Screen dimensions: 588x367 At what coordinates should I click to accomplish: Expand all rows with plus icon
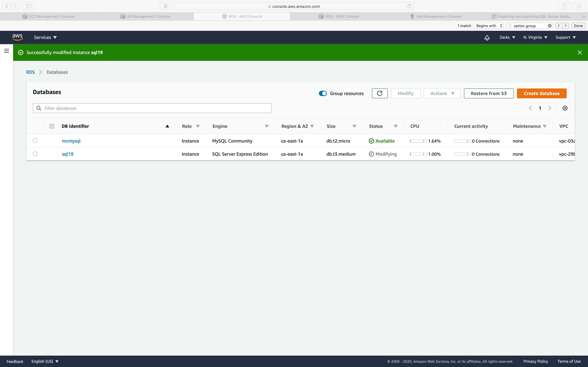(52, 126)
